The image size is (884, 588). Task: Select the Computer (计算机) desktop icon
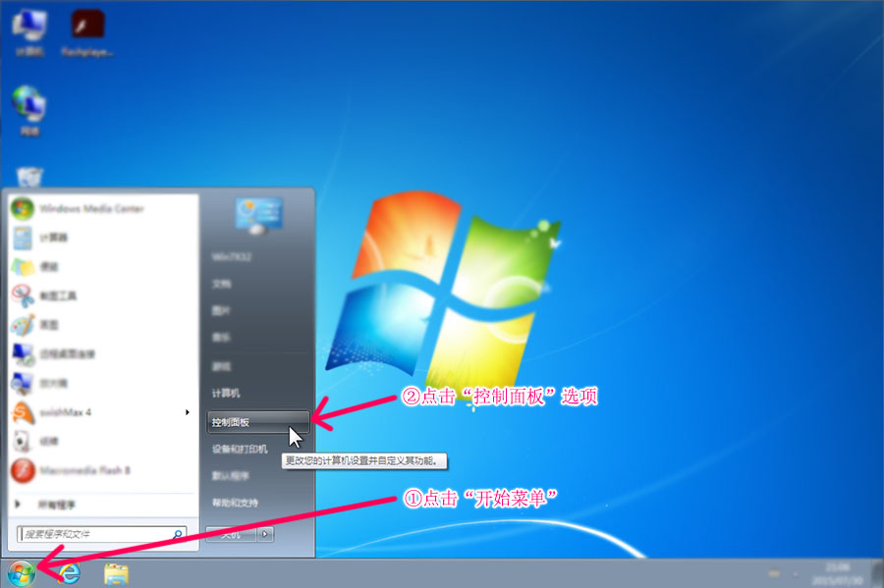[29, 32]
